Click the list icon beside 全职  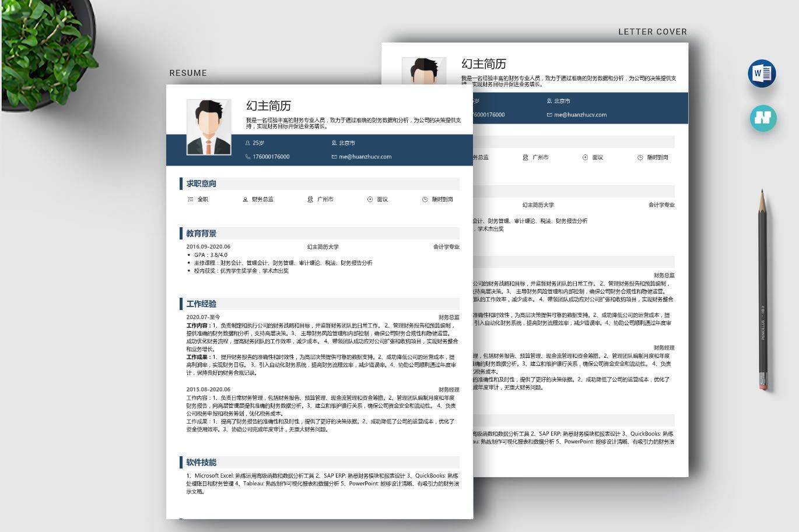pyautogui.click(x=191, y=199)
